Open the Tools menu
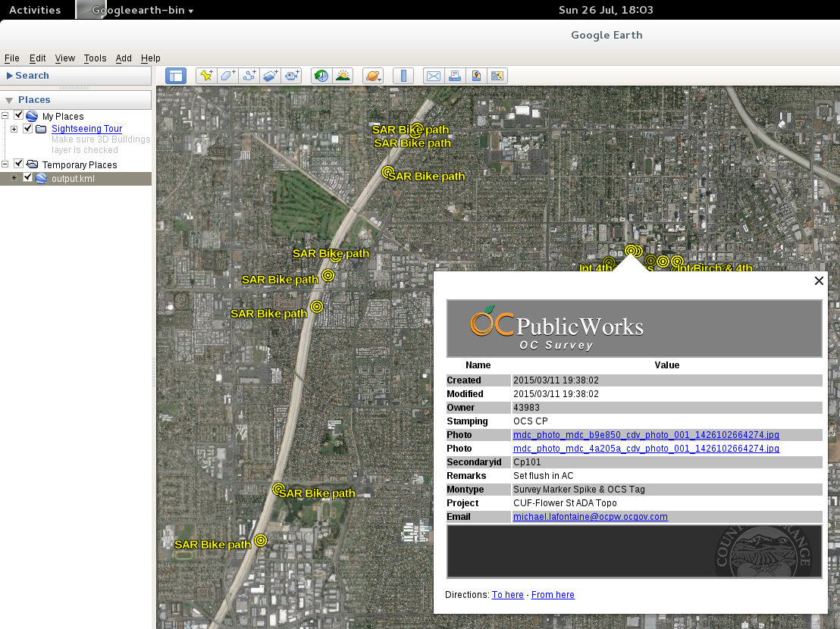The image size is (840, 629). click(x=95, y=58)
